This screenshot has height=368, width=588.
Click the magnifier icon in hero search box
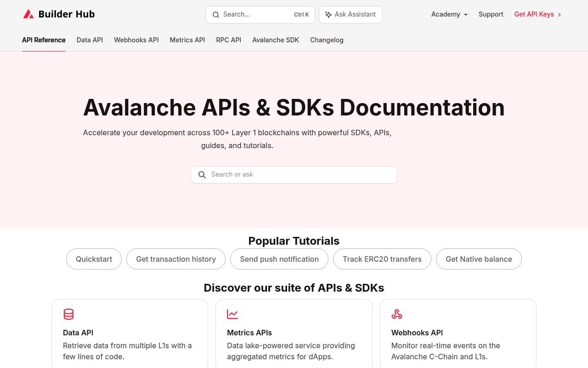click(x=202, y=175)
